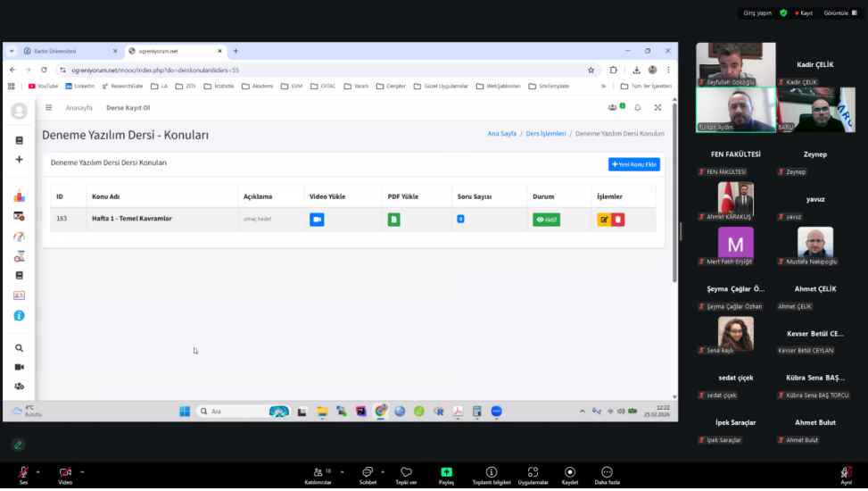Follow the Ders İşlemleri breadcrumb link

point(545,133)
